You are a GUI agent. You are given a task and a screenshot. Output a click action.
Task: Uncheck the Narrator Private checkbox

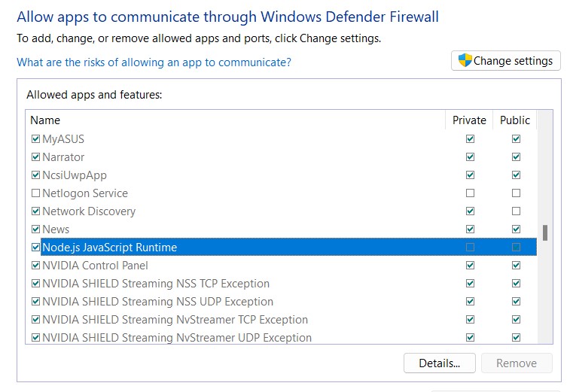(471, 157)
